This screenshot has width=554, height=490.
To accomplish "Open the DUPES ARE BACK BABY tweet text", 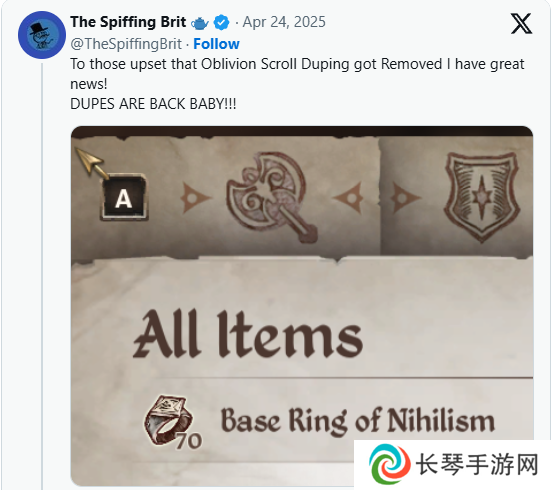I will coord(153,104).
